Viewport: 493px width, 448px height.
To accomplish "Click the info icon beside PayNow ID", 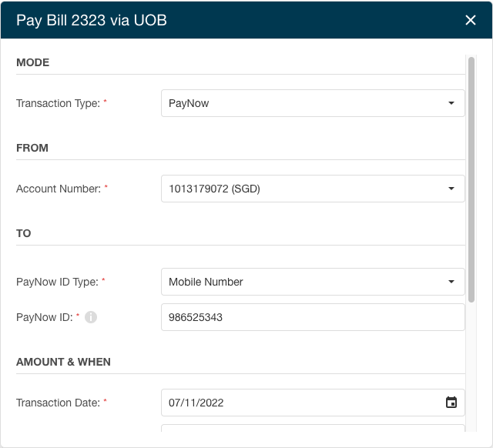I will tap(91, 317).
